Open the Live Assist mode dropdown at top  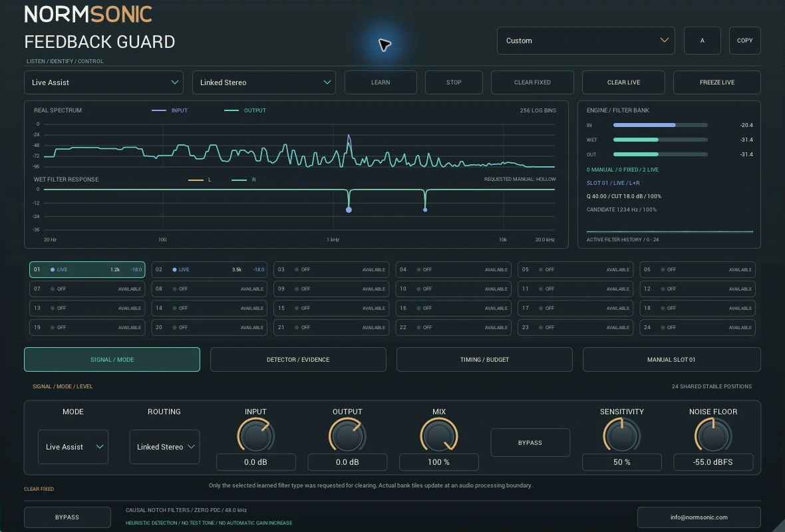tap(104, 82)
